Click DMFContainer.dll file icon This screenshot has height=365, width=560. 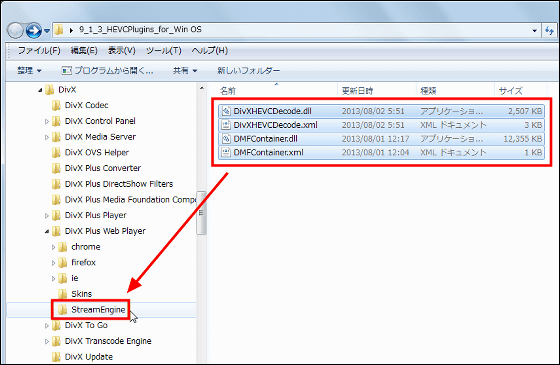coord(226,139)
